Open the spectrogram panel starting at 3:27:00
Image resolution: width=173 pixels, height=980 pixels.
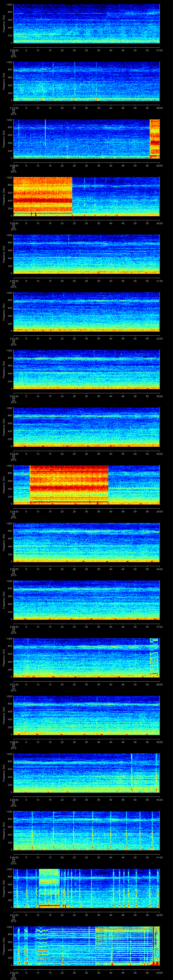click(86, 81)
